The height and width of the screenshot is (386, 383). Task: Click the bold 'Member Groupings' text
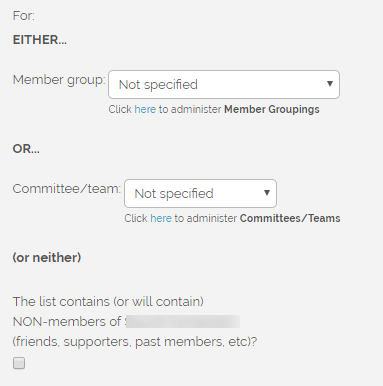click(x=272, y=109)
